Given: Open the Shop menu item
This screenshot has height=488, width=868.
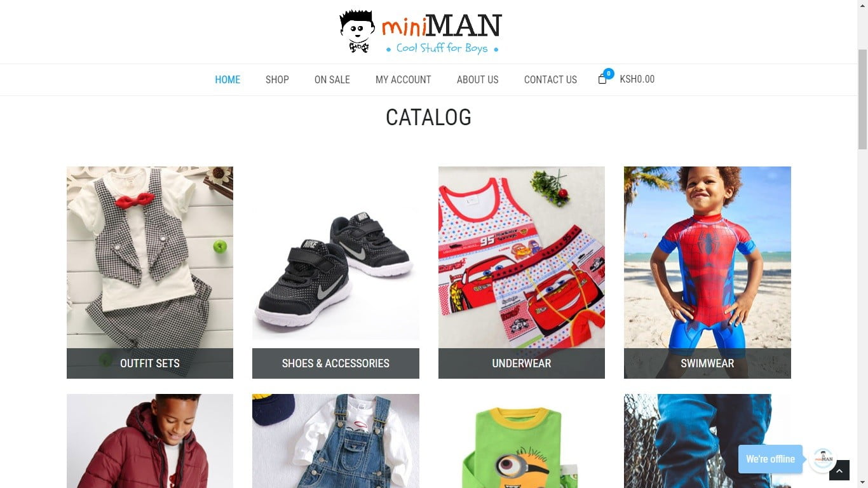Looking at the screenshot, I should tap(277, 79).
